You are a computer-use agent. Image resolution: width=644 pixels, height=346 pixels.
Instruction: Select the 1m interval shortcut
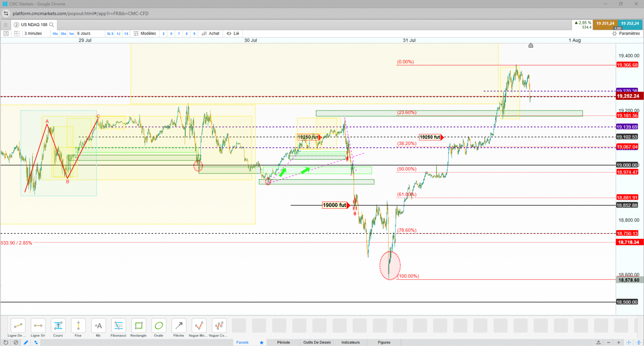[72, 34]
